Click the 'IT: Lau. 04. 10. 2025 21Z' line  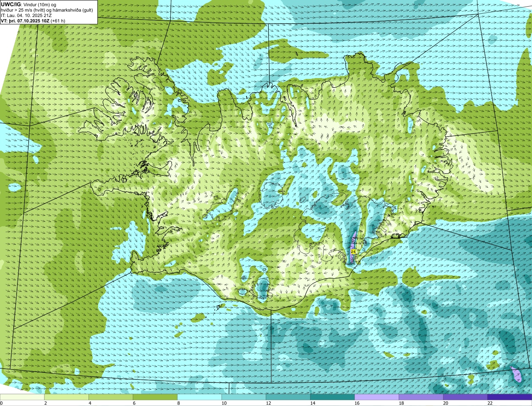(x=26, y=15)
